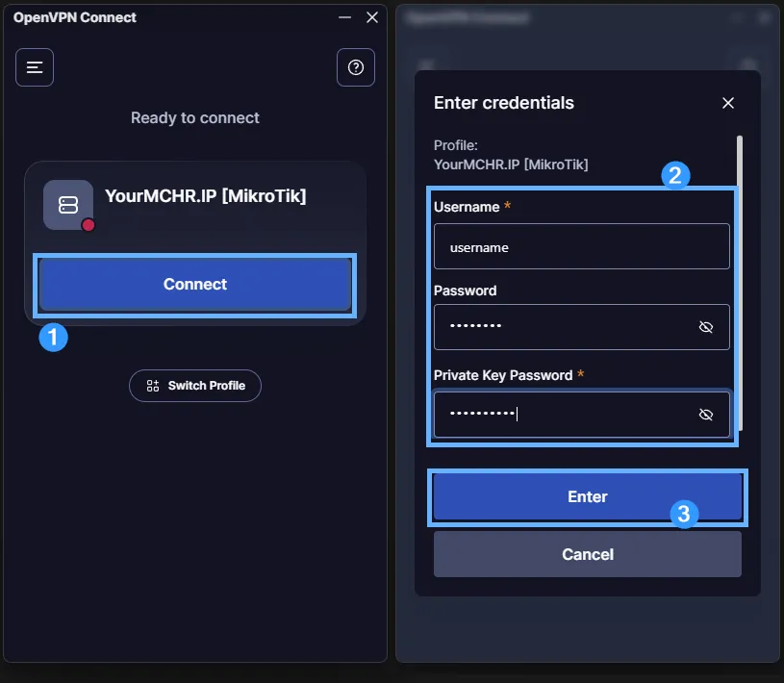The height and width of the screenshot is (683, 784).
Task: Click the 'YourMCHR.IP [MikroTik]' profile name
Action: (206, 196)
